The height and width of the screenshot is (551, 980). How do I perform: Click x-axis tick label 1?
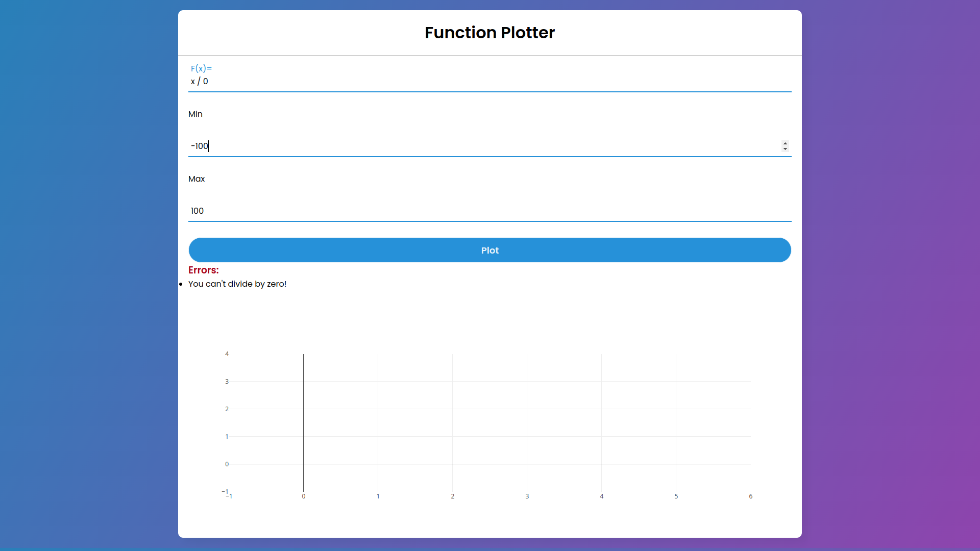coord(378,496)
